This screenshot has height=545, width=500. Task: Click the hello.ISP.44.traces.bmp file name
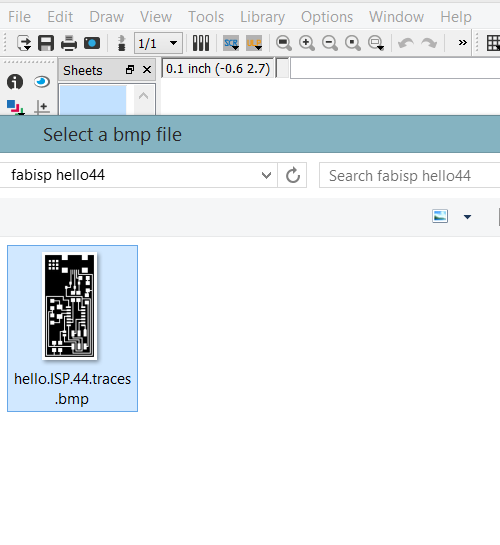72,389
